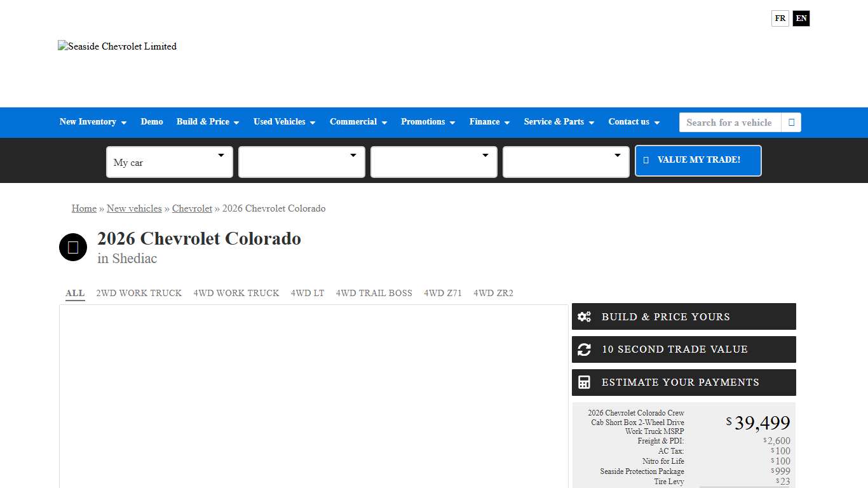Select the 2WD Work Truck tab

[x=139, y=293]
